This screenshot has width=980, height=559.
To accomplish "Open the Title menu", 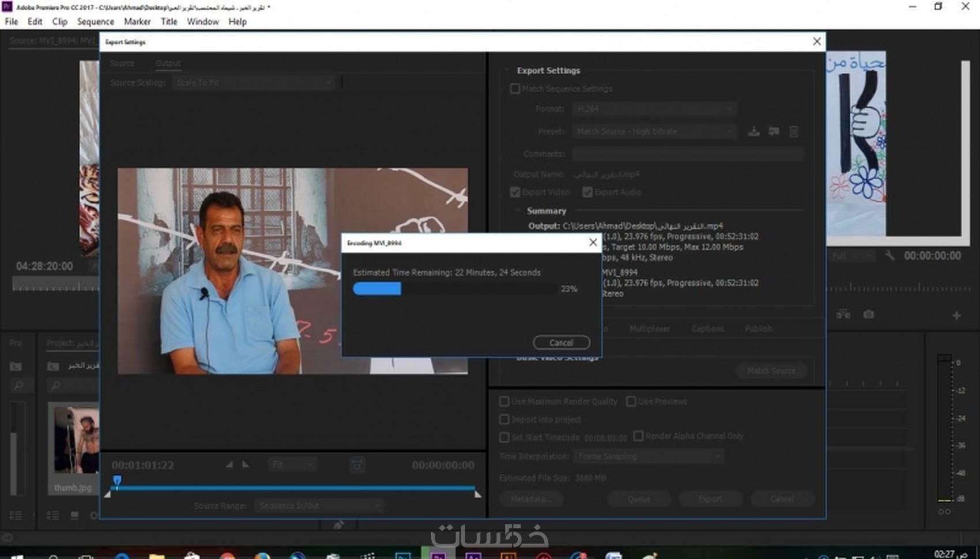I will click(169, 21).
